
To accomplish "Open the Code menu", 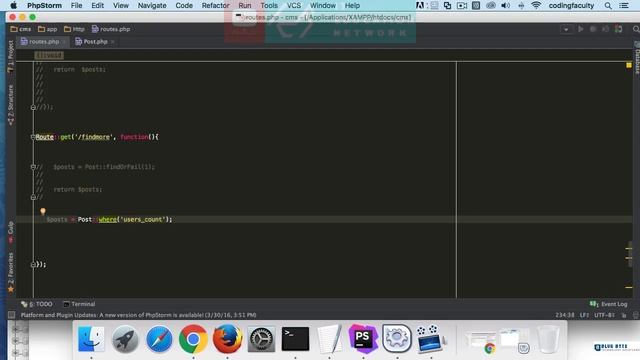I will (x=184, y=6).
